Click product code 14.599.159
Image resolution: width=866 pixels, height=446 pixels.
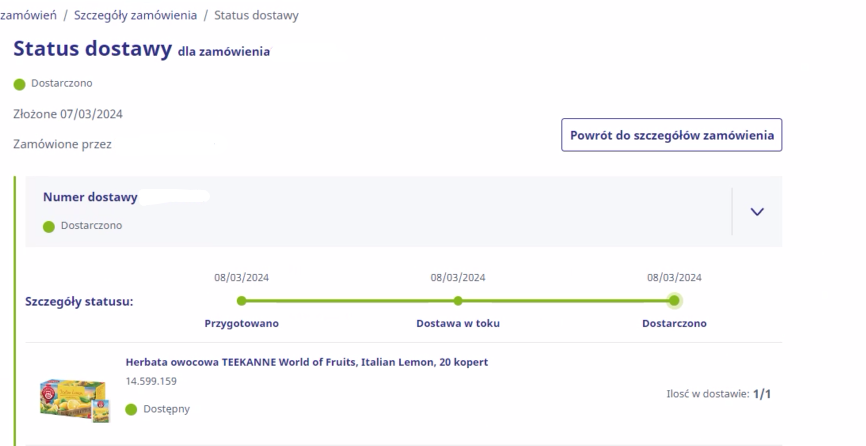point(151,381)
